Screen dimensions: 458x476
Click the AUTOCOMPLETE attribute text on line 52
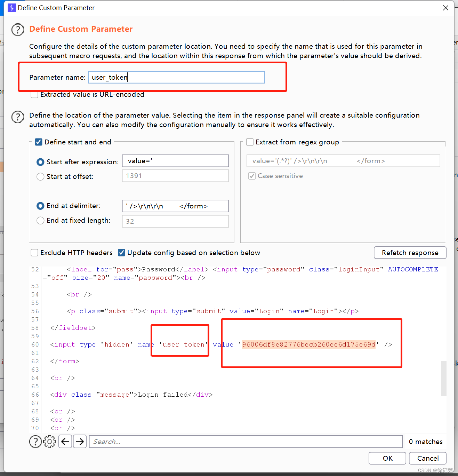click(413, 269)
